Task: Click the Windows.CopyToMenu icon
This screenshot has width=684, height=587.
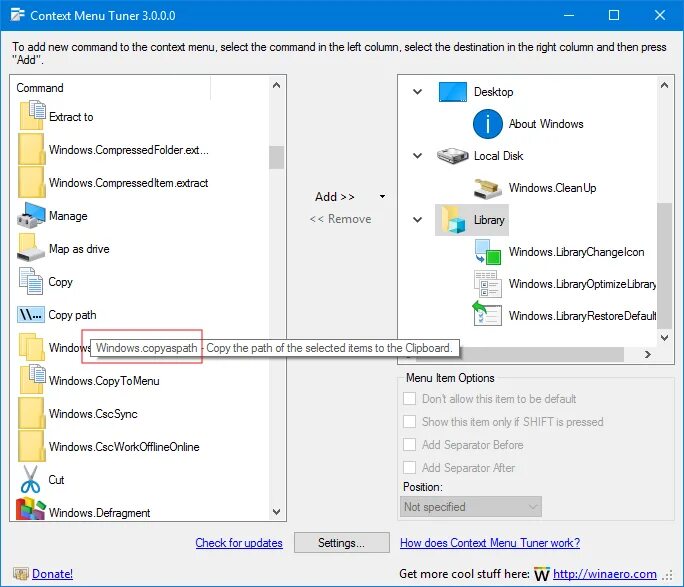Action: click(32, 379)
